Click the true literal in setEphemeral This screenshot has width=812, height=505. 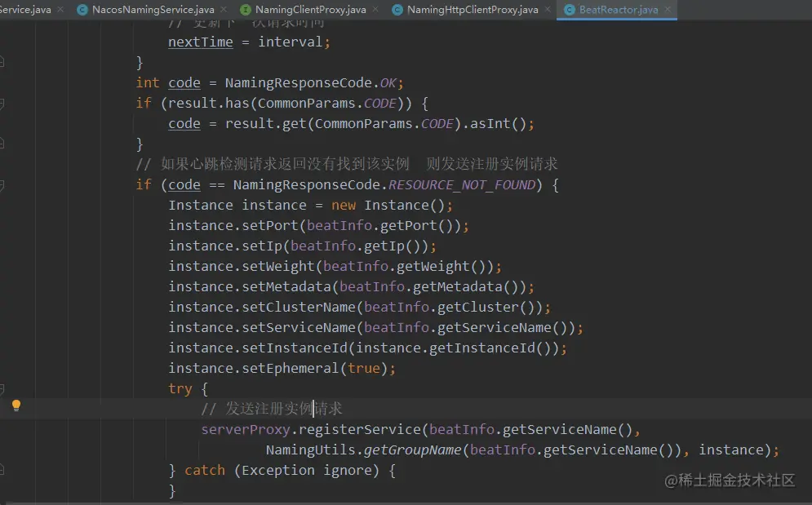pyautogui.click(x=363, y=368)
